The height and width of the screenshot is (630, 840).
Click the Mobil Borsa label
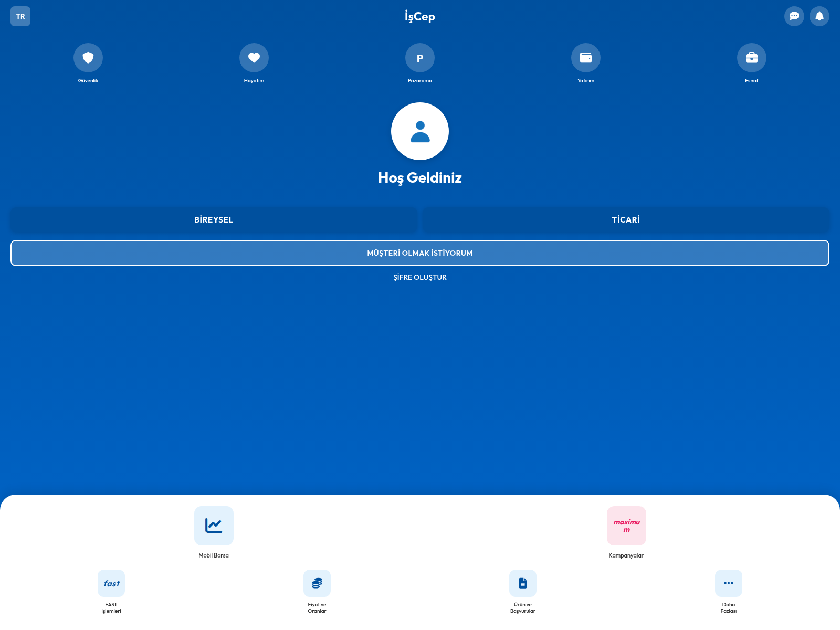(x=214, y=555)
